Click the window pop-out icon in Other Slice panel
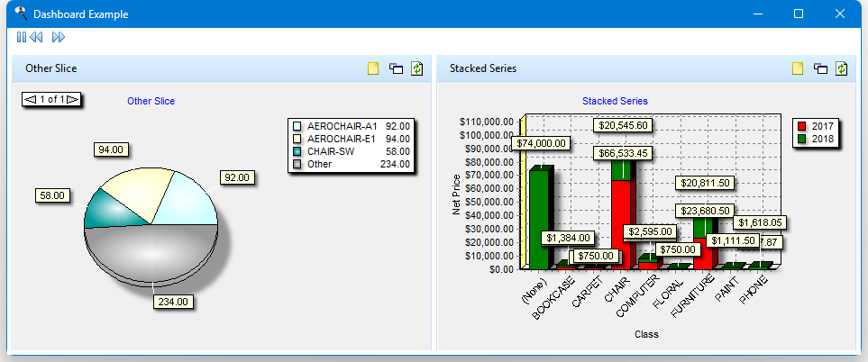Screen dimensions: 868x362 click(396, 68)
